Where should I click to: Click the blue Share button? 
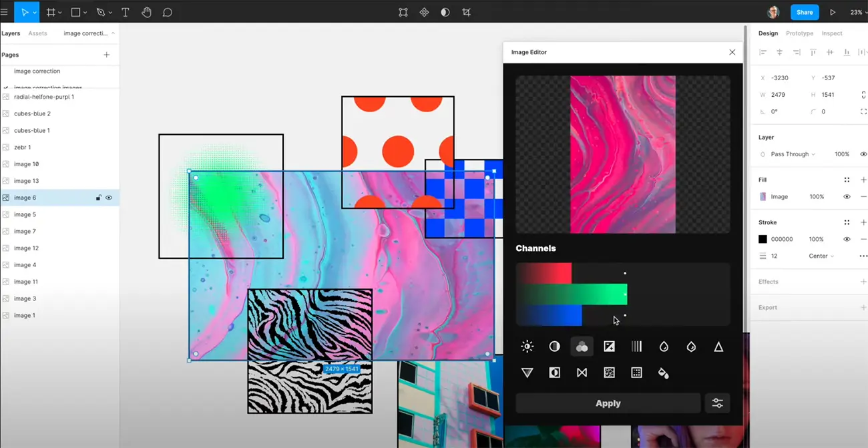(805, 12)
